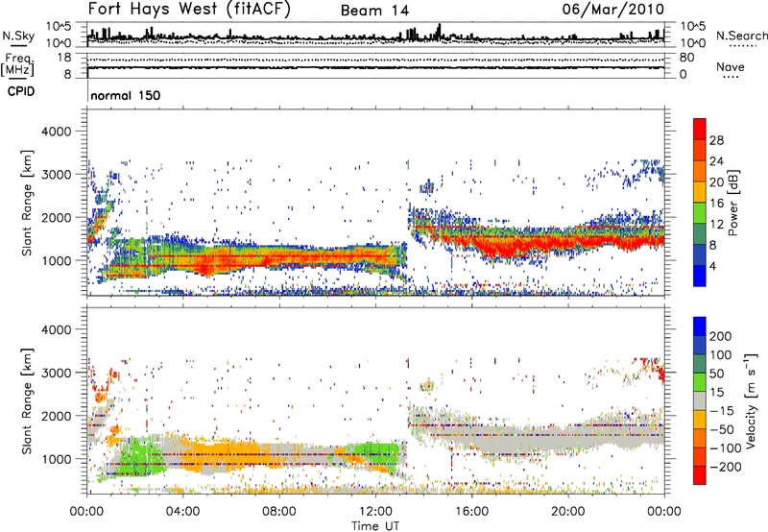768x532 pixels.
Task: Click the red bottom segment of Velocity colorbar
Action: [x=700, y=475]
